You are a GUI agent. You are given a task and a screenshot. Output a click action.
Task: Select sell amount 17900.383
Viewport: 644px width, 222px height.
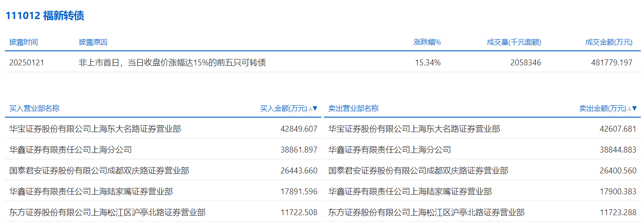[618, 192]
